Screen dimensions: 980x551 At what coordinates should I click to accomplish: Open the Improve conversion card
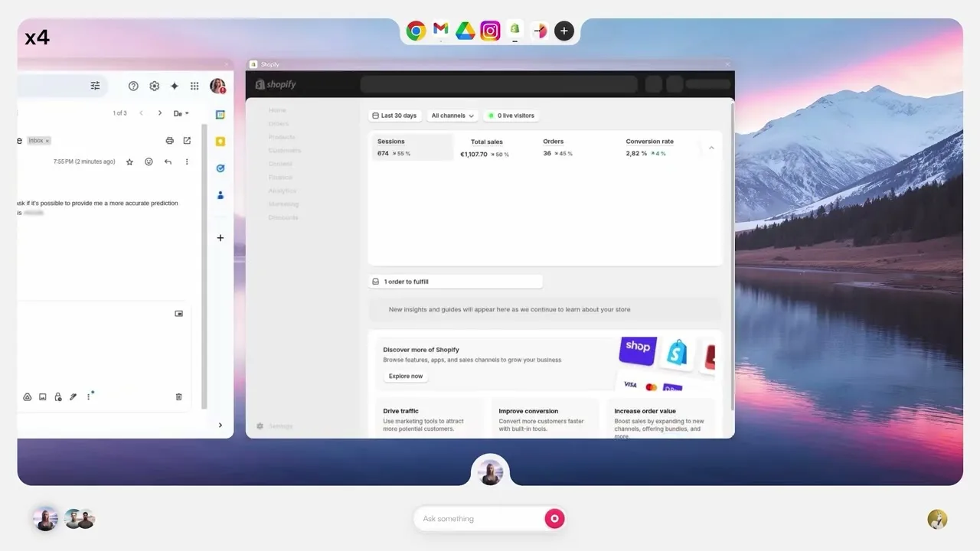pyautogui.click(x=545, y=418)
